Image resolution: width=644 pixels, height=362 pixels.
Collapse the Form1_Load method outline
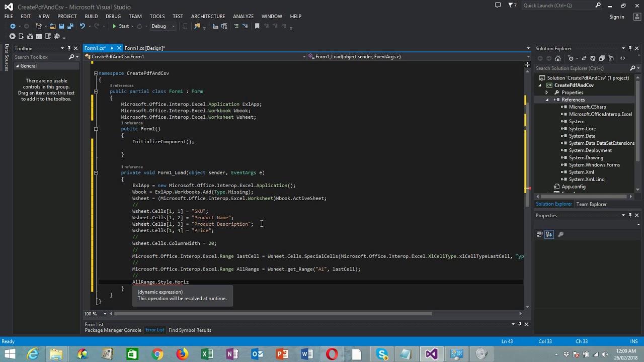click(96, 172)
